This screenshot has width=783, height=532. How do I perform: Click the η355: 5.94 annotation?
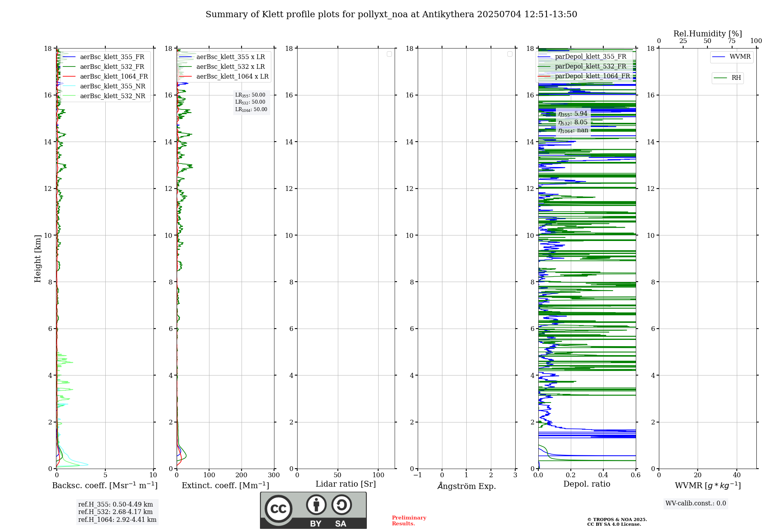coord(573,114)
